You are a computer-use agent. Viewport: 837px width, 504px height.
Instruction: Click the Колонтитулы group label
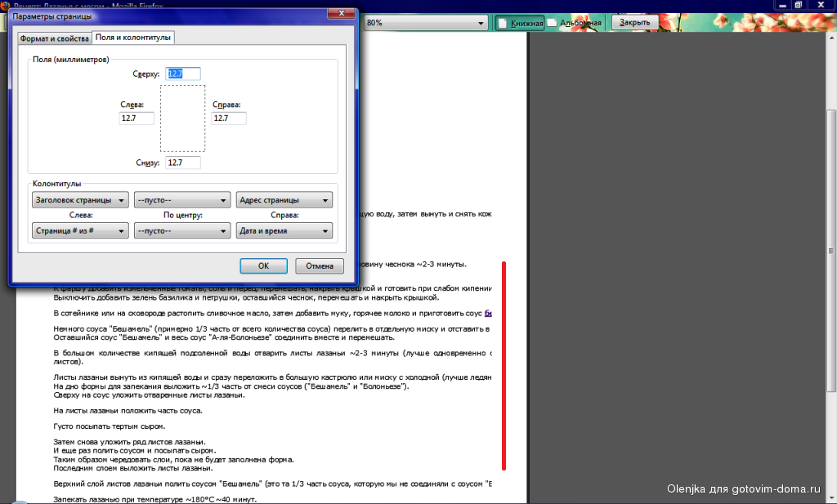[56, 184]
